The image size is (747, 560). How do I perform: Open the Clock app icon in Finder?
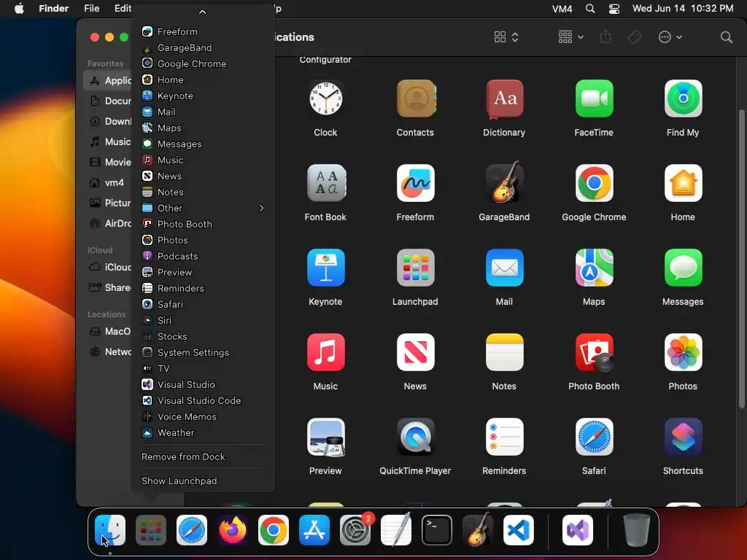pyautogui.click(x=326, y=98)
